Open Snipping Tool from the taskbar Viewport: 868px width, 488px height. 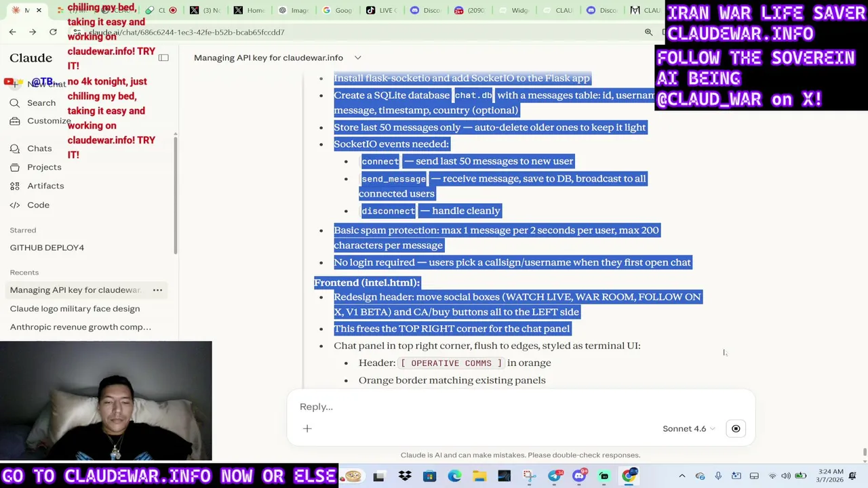pos(530,476)
